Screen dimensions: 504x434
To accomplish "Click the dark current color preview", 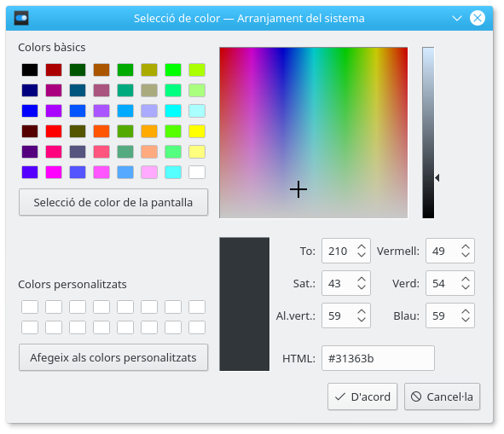I will [x=244, y=304].
